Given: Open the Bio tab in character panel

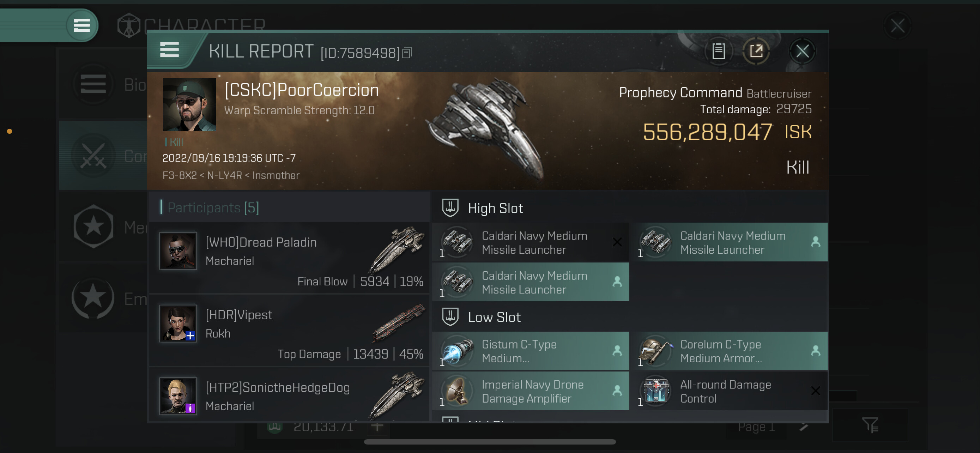Looking at the screenshot, I should tap(103, 84).
